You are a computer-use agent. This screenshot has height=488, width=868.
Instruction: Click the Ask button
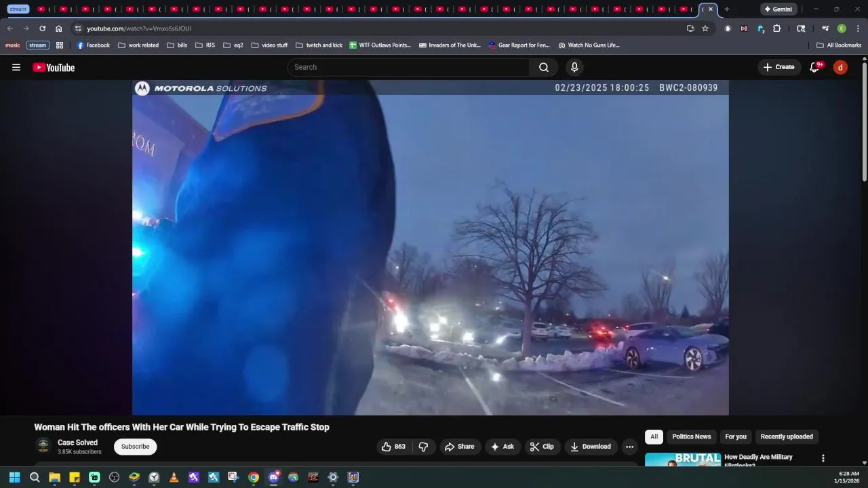click(502, 447)
